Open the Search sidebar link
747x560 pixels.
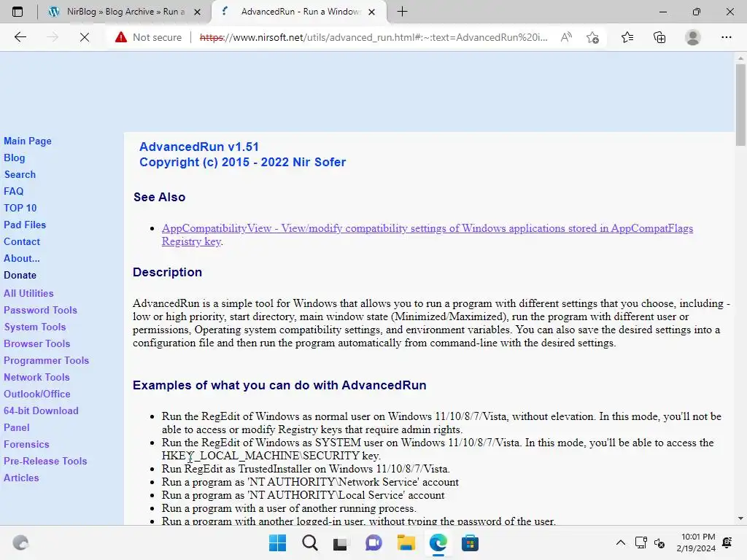click(20, 174)
